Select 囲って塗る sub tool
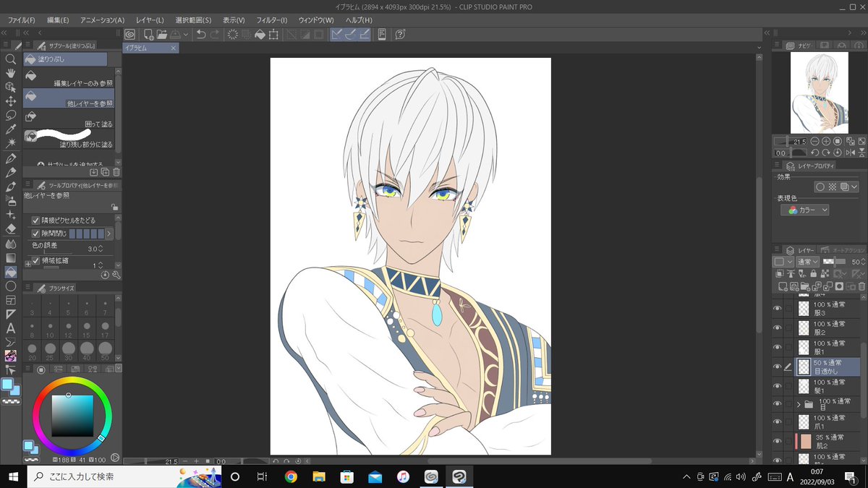This screenshot has width=868, height=488. [69, 119]
